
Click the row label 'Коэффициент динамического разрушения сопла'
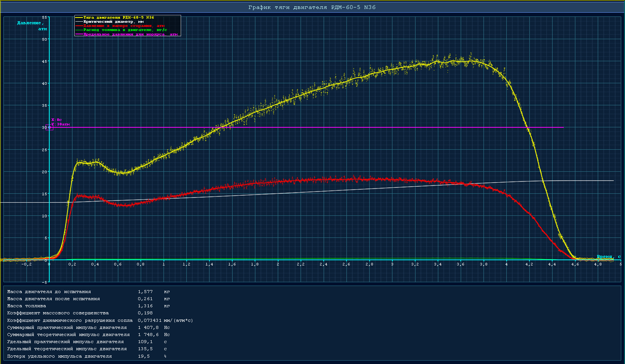(70, 320)
